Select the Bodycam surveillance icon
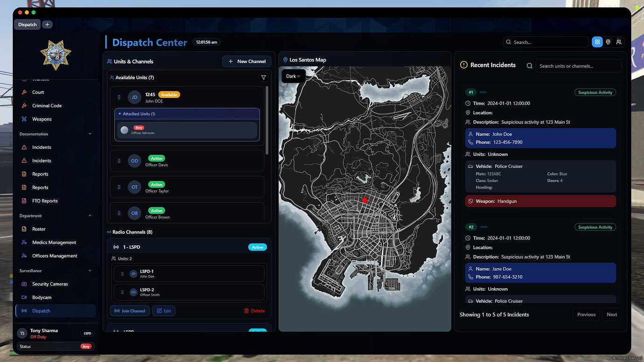Screen dimensions: 644x362 click(x=24, y=297)
